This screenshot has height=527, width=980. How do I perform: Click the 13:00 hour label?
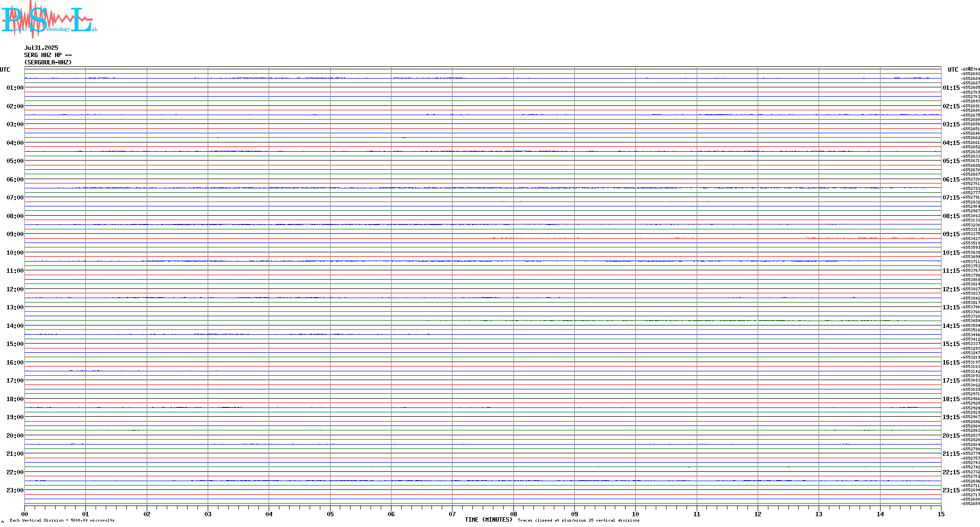pyautogui.click(x=15, y=307)
